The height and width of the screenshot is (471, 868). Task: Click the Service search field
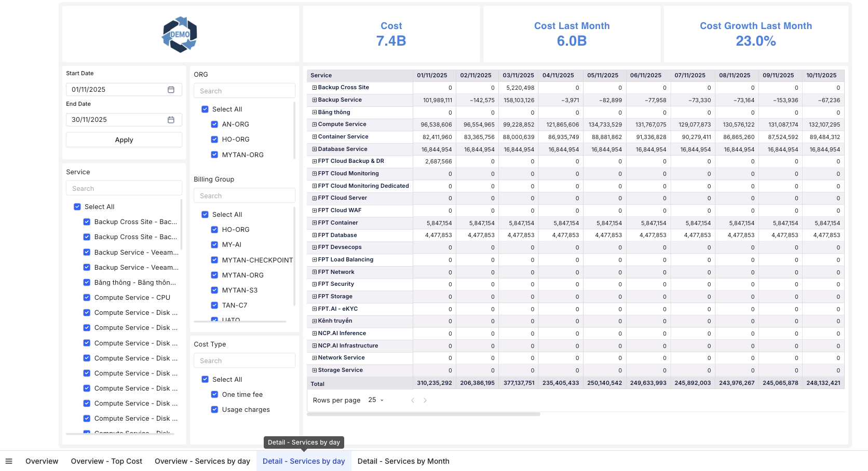(124, 188)
